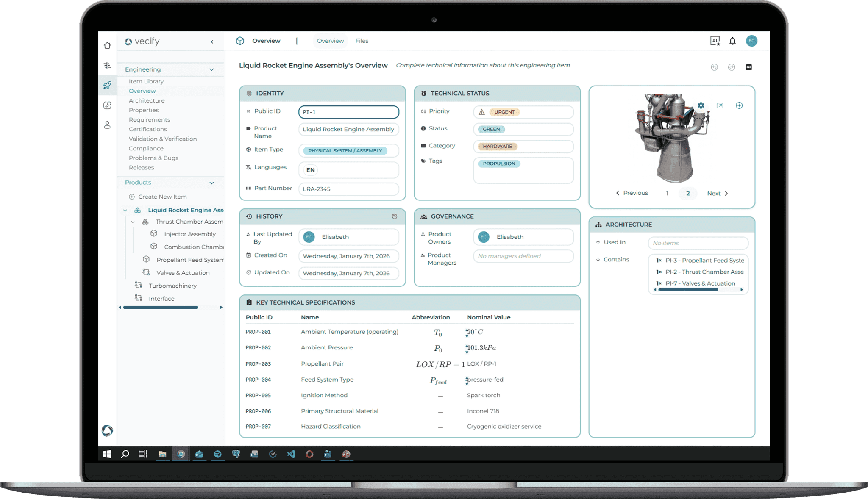The height and width of the screenshot is (499, 868).
Task: Click the notifications bell icon
Action: pos(732,41)
